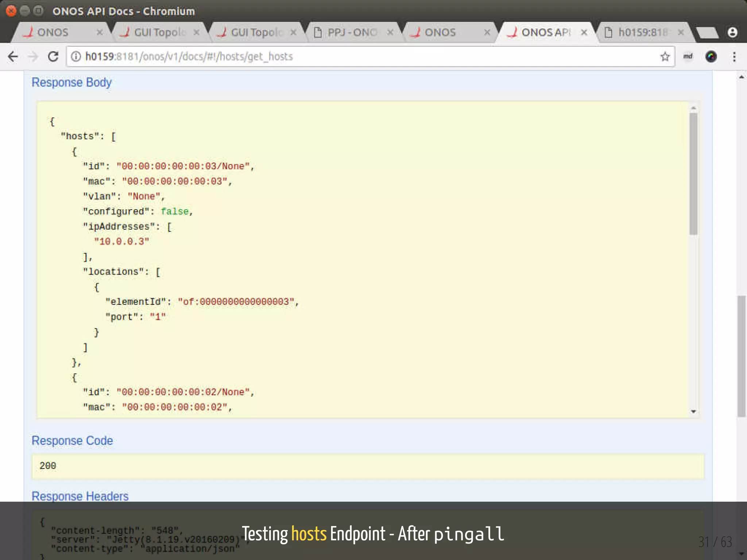Click the site information icon in address bar
Image resolution: width=747 pixels, height=560 pixels.
point(76,57)
